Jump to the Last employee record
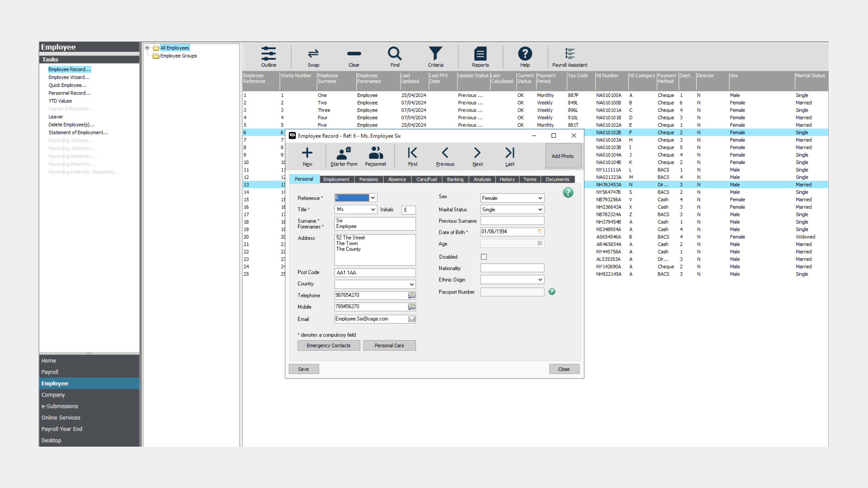Image resolution: width=868 pixels, height=488 pixels. point(510,153)
